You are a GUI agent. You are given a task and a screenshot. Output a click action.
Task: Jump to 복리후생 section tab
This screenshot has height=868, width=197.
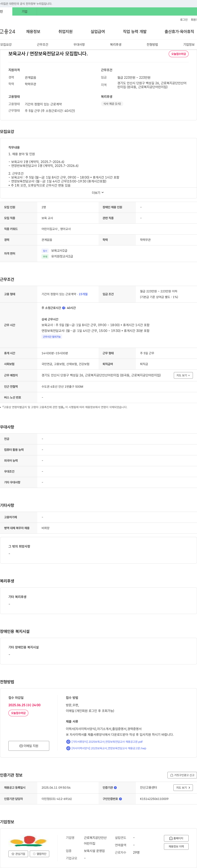click(x=115, y=44)
